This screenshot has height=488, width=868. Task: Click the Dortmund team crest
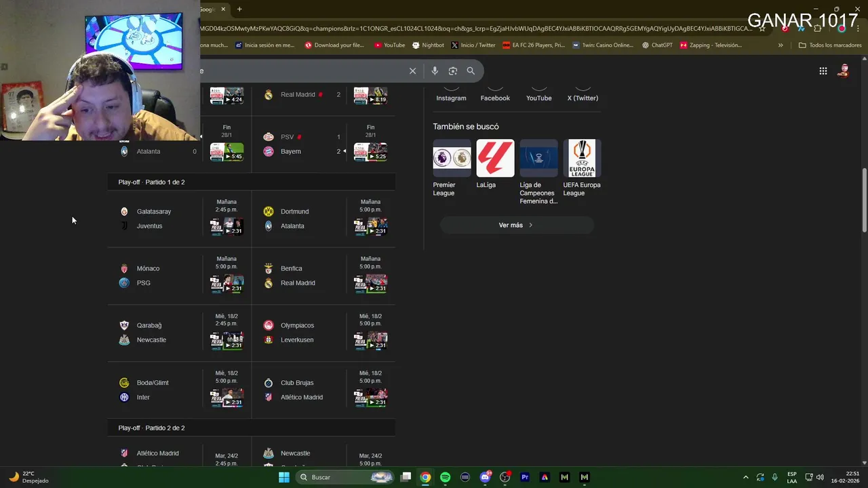click(269, 211)
